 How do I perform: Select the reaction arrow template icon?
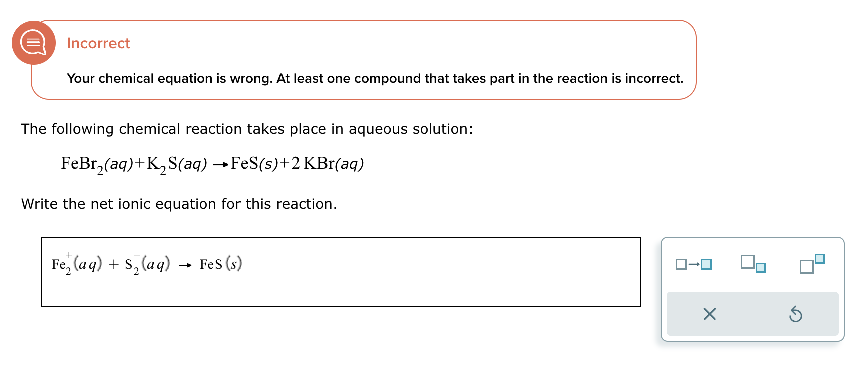[694, 264]
